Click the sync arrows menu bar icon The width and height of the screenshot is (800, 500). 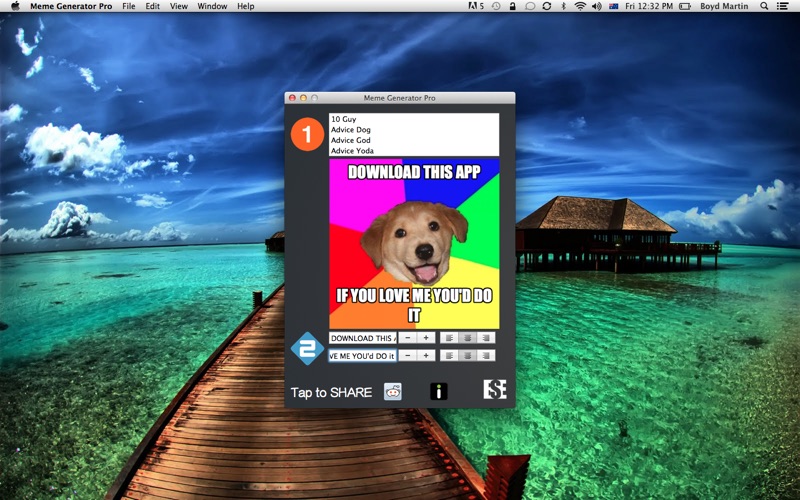(546, 6)
